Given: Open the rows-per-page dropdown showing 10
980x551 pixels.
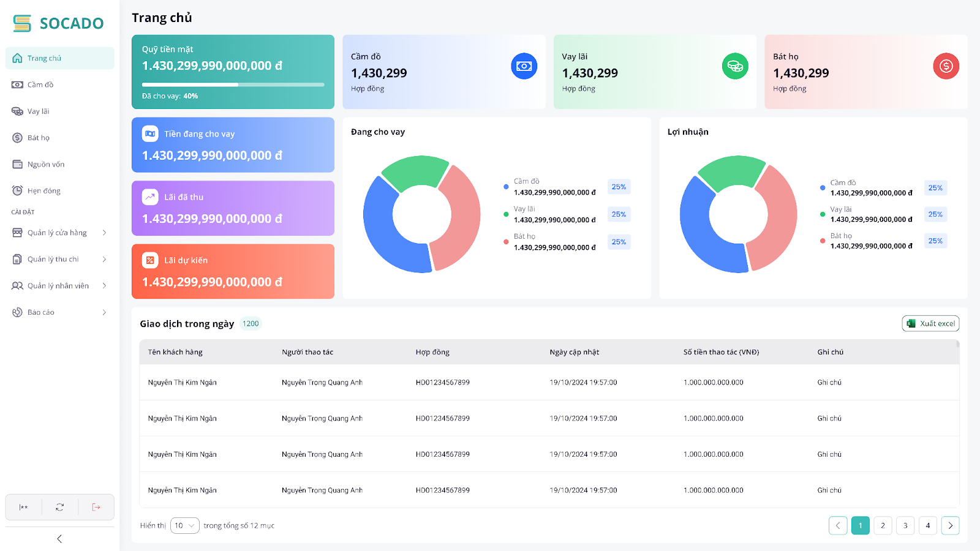Looking at the screenshot, I should (184, 525).
